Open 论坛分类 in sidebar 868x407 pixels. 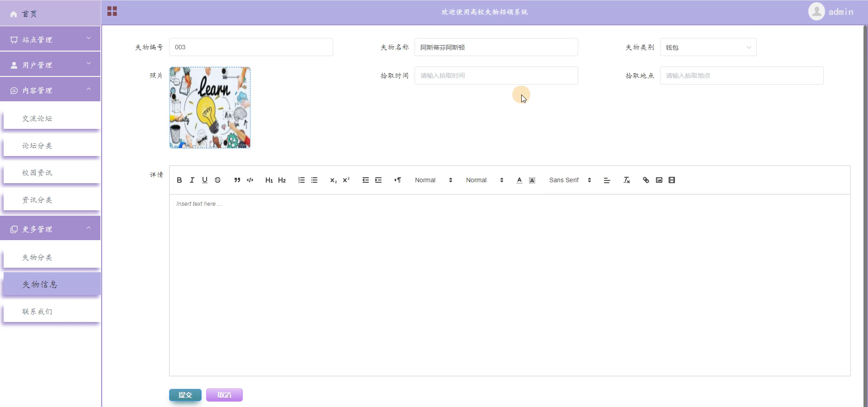click(52, 146)
